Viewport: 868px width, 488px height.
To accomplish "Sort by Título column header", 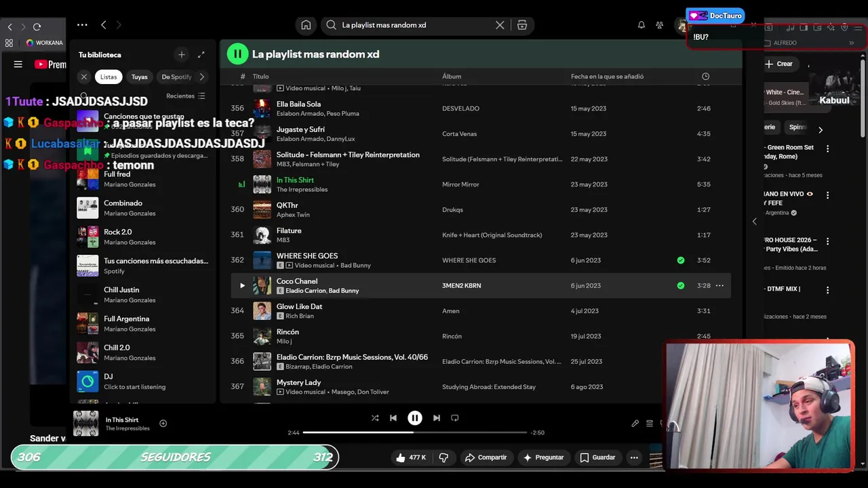I will pos(260,77).
